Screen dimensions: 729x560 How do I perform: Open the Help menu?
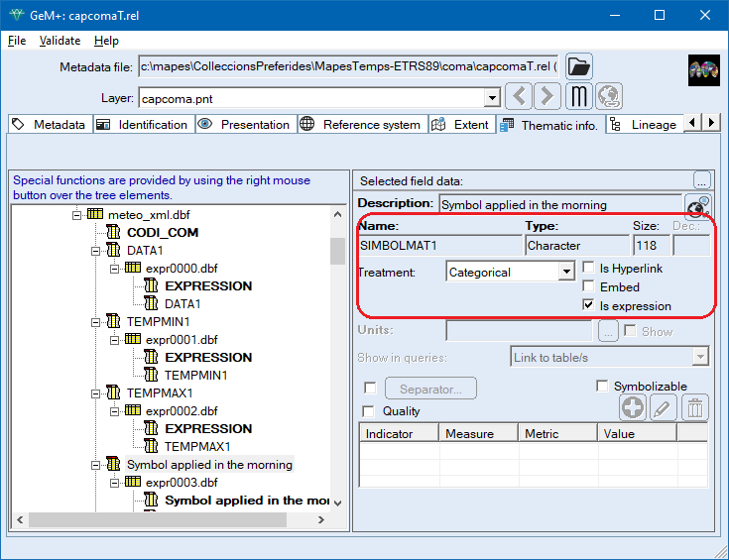(106, 41)
